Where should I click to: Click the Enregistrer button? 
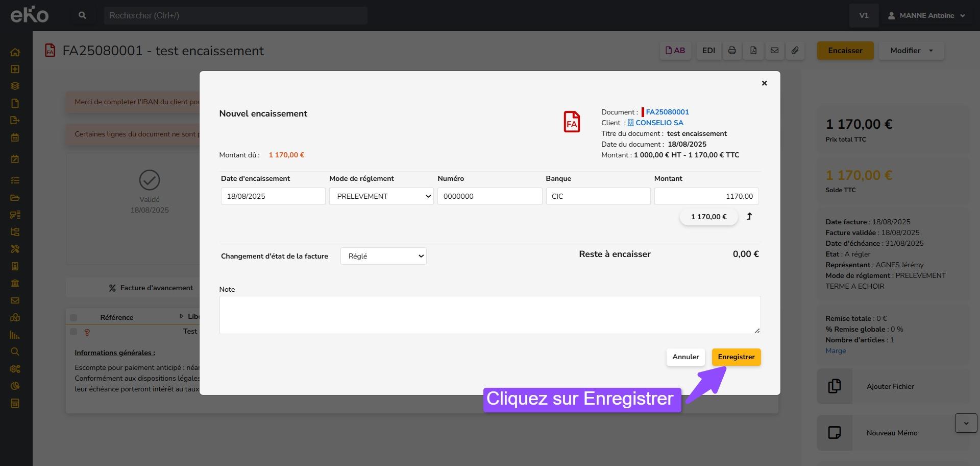pos(736,357)
